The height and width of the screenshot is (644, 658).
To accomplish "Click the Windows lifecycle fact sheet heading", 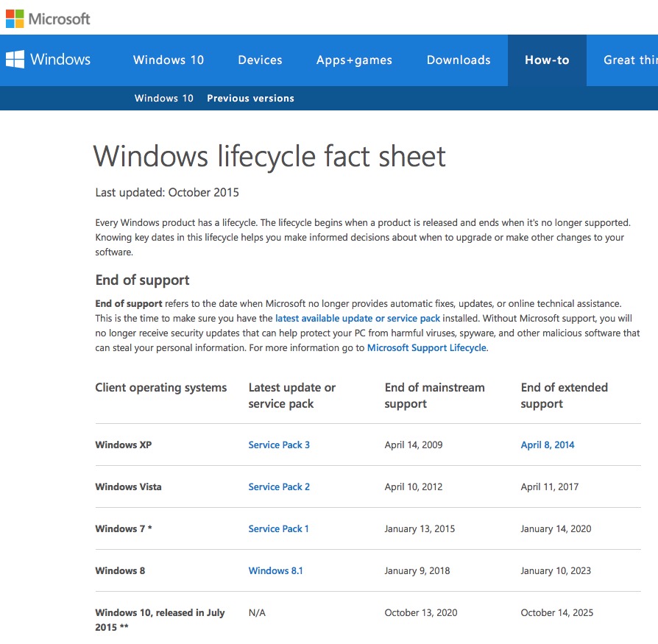I will (x=269, y=156).
